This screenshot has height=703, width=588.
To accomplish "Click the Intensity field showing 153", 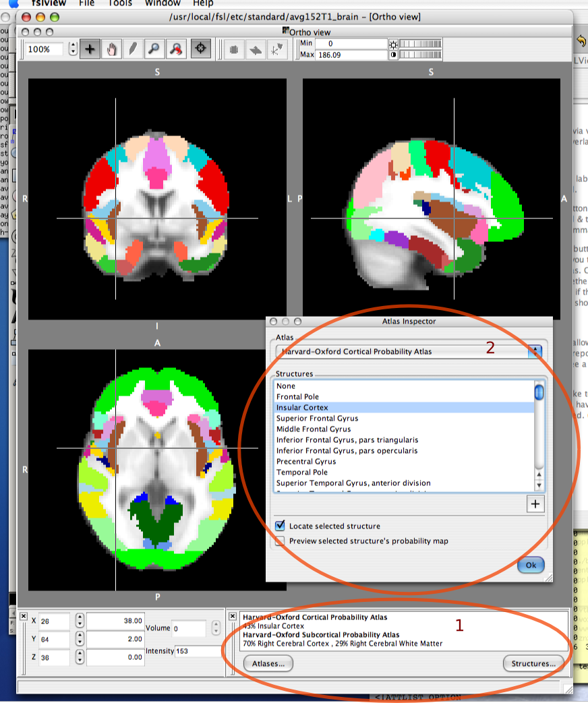I will (197, 651).
